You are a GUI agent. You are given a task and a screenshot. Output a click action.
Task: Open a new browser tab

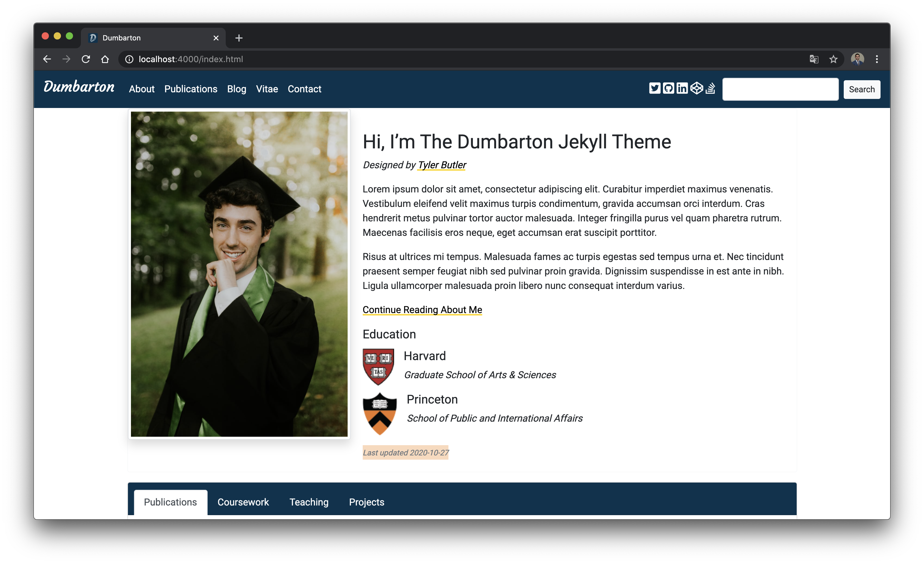point(239,38)
